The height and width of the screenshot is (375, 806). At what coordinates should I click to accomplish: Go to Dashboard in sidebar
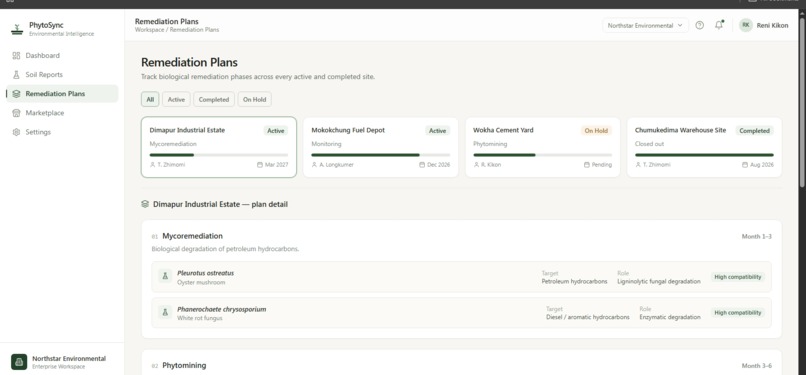tap(62, 55)
